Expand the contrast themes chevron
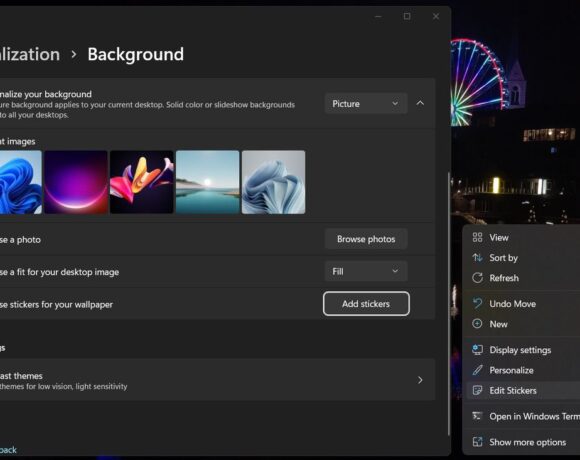Image resolution: width=580 pixels, height=460 pixels. click(x=420, y=380)
